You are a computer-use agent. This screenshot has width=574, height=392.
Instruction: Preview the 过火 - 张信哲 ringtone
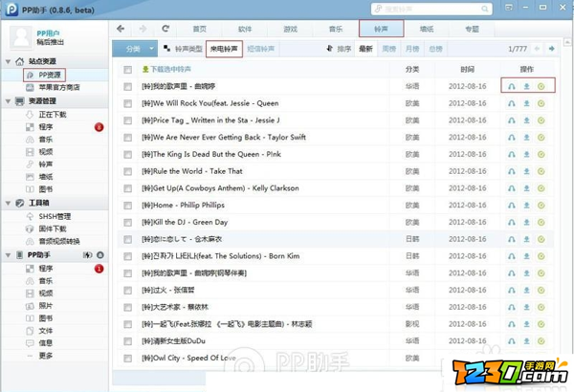click(512, 291)
